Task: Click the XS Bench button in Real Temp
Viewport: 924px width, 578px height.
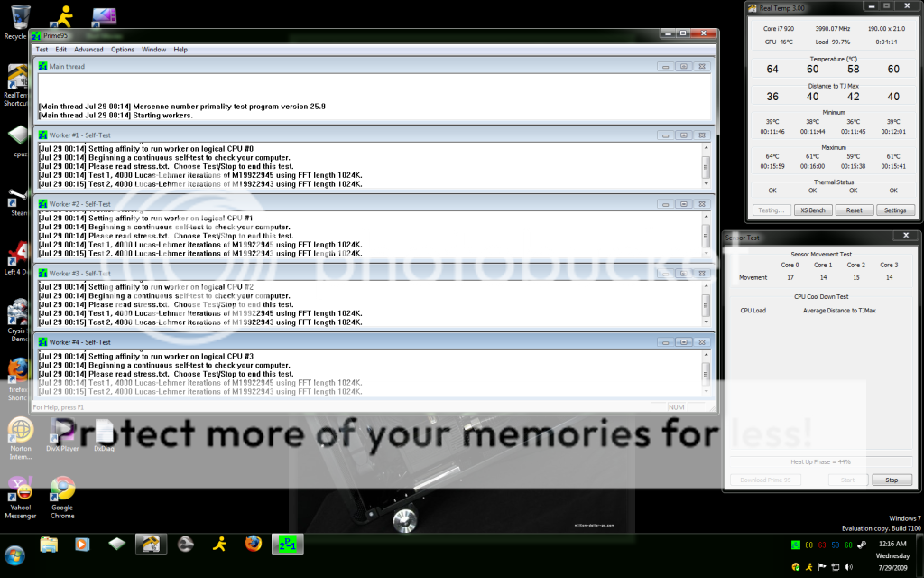Action: (813, 210)
